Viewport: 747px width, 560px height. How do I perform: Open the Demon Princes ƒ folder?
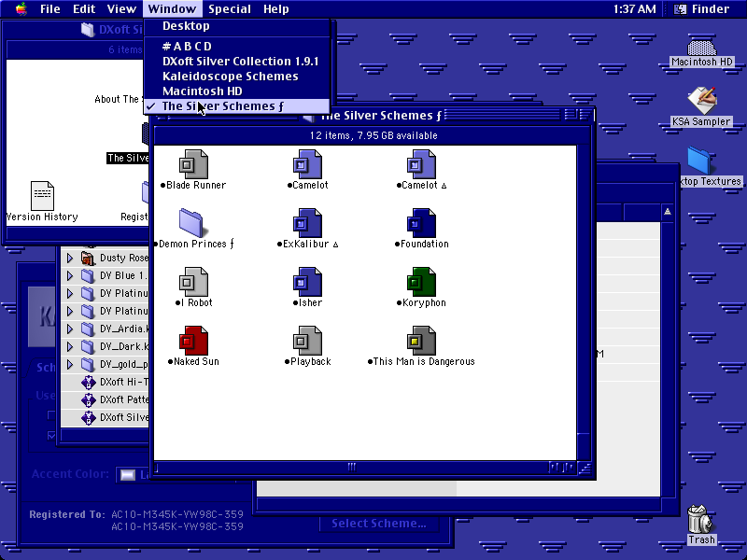point(192,223)
